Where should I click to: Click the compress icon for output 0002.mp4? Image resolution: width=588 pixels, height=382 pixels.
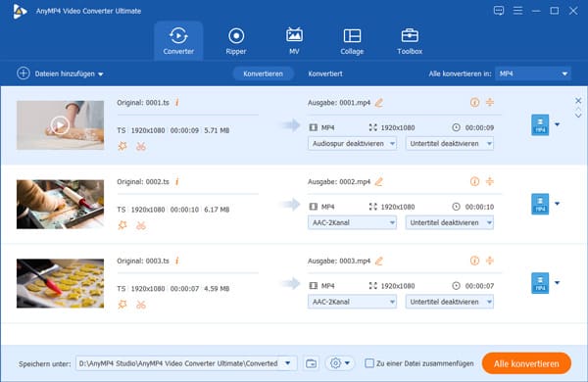click(490, 181)
